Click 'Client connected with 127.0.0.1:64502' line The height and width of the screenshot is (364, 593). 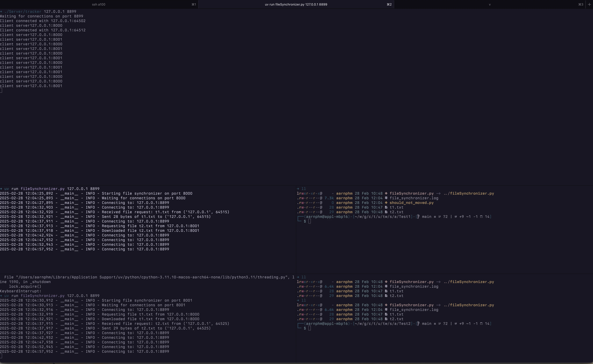point(43,21)
